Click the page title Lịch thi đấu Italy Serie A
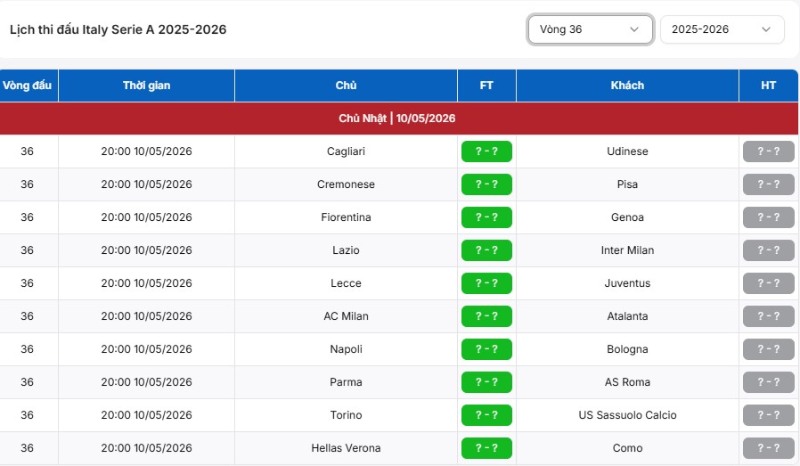Viewport: 800px width, 466px height. (118, 30)
